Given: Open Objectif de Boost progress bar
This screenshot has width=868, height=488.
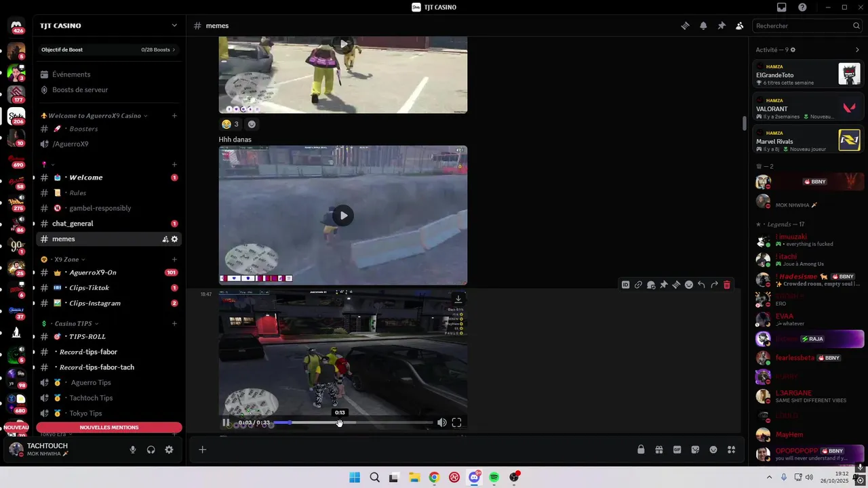Looking at the screenshot, I should 108,49.
